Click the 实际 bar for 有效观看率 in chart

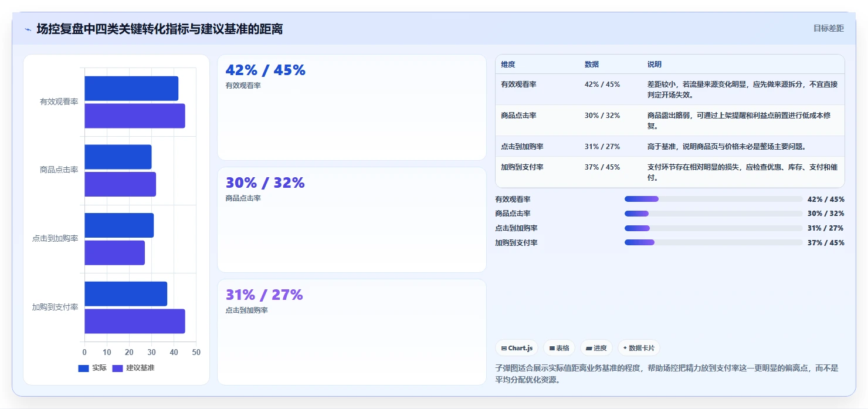(131, 89)
